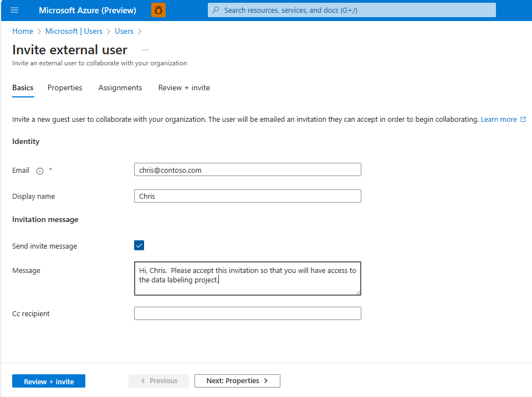Open the Learn more link

[x=499, y=120]
